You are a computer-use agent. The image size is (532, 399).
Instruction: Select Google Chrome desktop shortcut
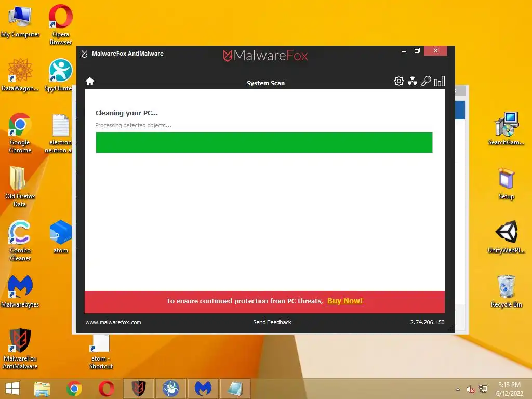[20, 133]
